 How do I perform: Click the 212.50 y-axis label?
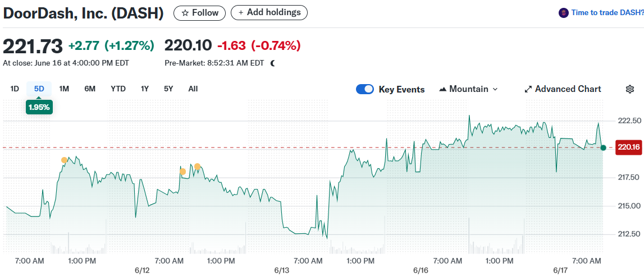click(629, 234)
